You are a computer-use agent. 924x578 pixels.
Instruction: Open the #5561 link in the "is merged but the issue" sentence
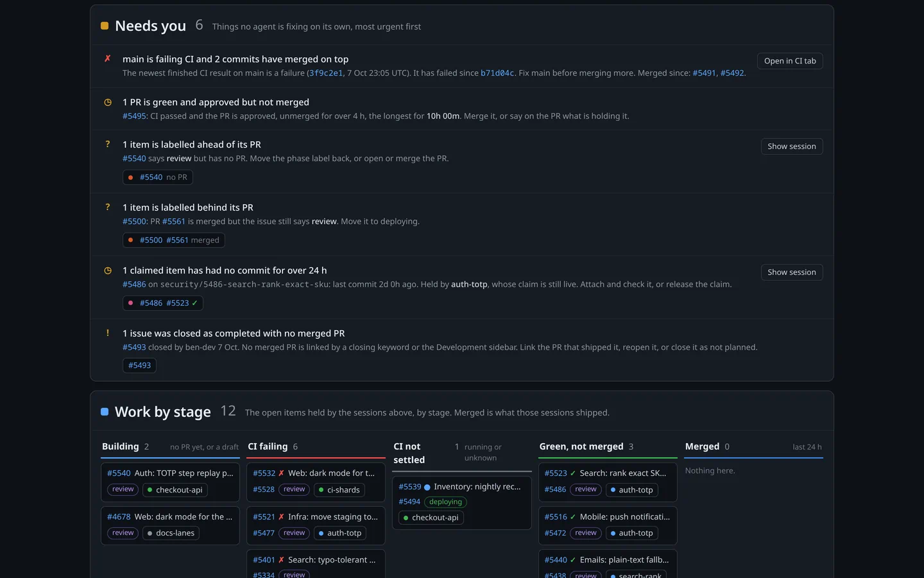pos(174,222)
